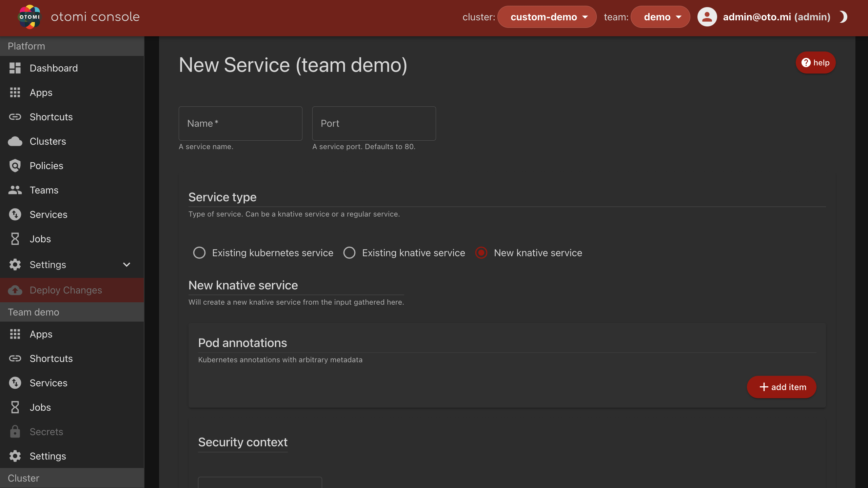The width and height of the screenshot is (868, 488).
Task: Select Existing knative service option
Action: tap(349, 253)
